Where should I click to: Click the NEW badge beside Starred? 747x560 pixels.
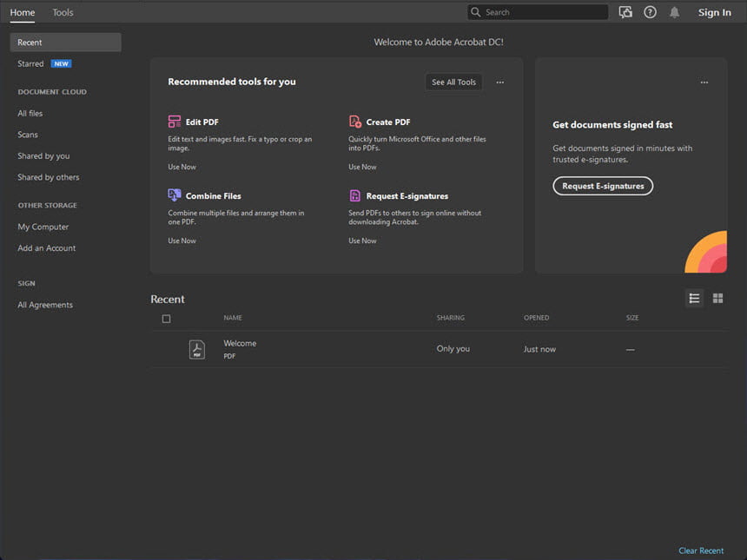(61, 63)
